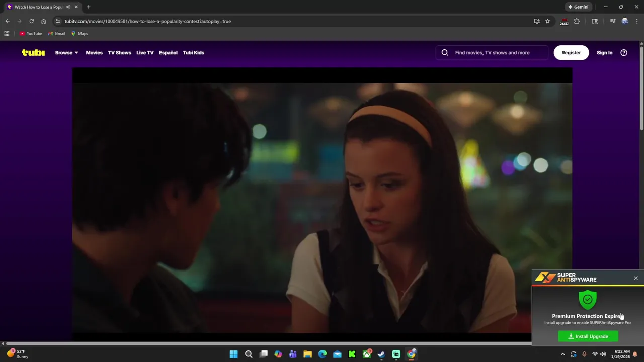Open Windows taskbar Search

pyautogui.click(x=249, y=354)
